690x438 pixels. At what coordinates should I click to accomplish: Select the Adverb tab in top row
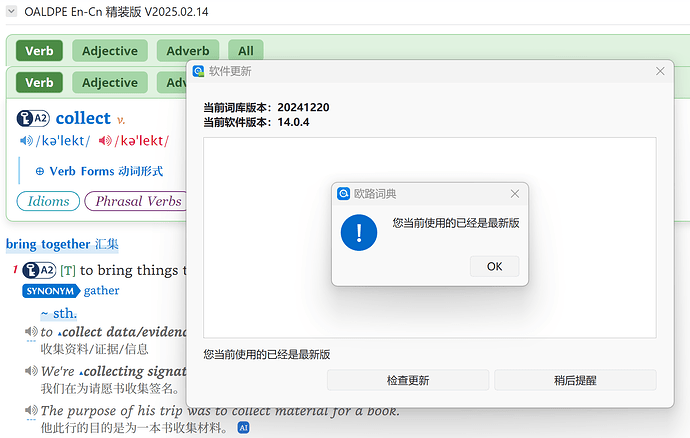187,51
